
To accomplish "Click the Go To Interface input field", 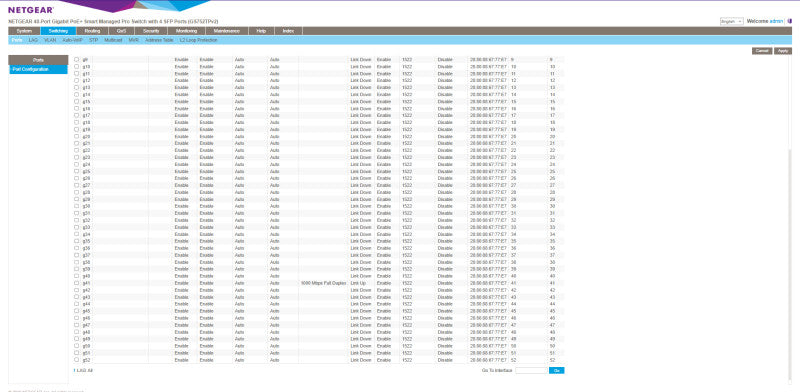I will click(x=531, y=371).
